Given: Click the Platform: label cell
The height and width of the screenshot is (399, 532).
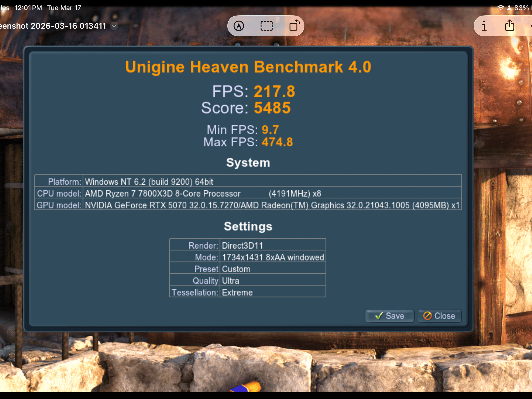Looking at the screenshot, I should tap(59, 181).
